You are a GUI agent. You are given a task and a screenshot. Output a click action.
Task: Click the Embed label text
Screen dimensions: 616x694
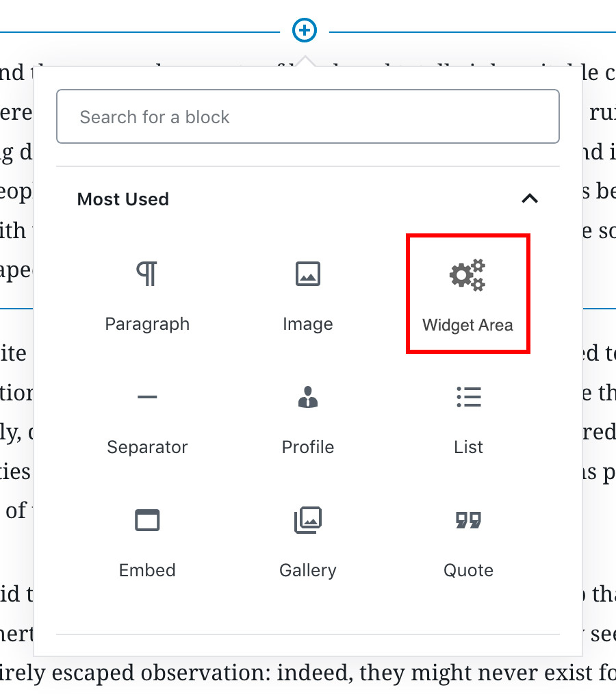pyautogui.click(x=147, y=570)
